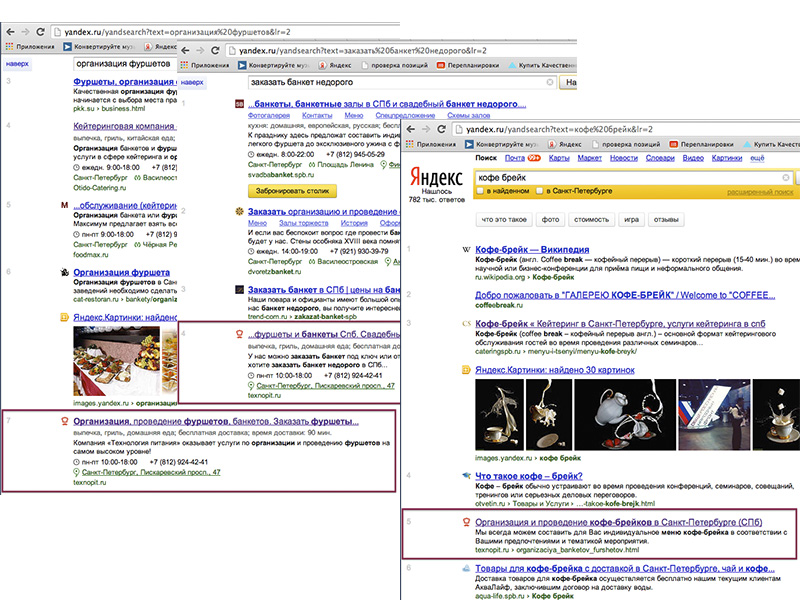Click the 'Забронировать столик' button
This screenshot has height=600, width=800.
292,191
